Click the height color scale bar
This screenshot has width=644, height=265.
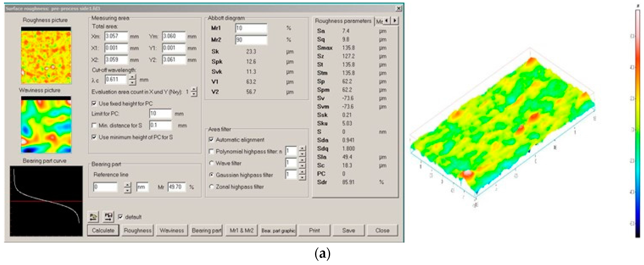click(637, 124)
